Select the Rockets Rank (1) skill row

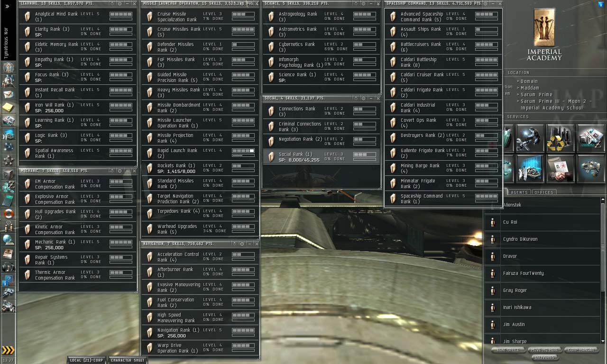(x=200, y=168)
